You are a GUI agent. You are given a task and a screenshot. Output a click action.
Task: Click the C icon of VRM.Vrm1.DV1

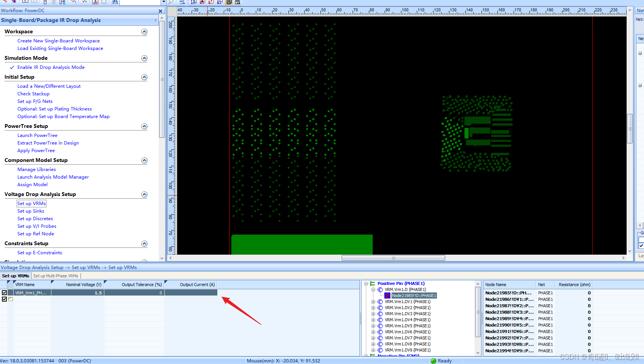click(x=380, y=302)
